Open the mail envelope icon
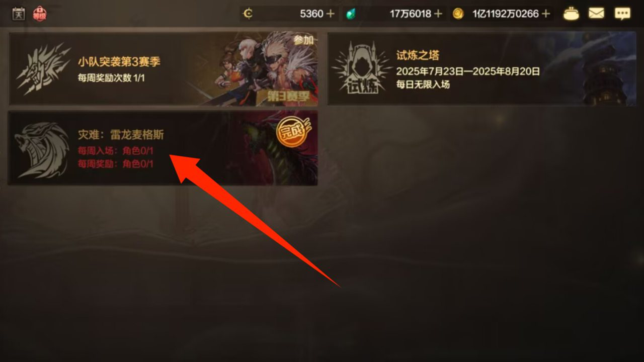Viewport: 644px width, 362px height. [x=596, y=14]
